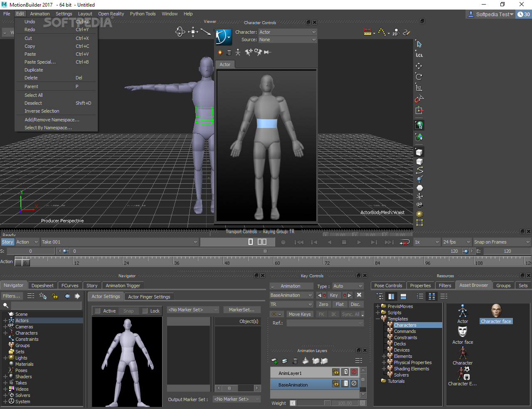This screenshot has height=409, width=532.
Task: Open the 24 fps frame rate dropdown
Action: tap(456, 242)
